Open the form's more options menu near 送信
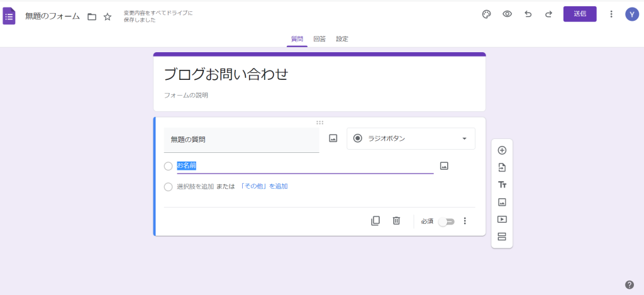Viewport: 644px width, 295px height. click(611, 14)
